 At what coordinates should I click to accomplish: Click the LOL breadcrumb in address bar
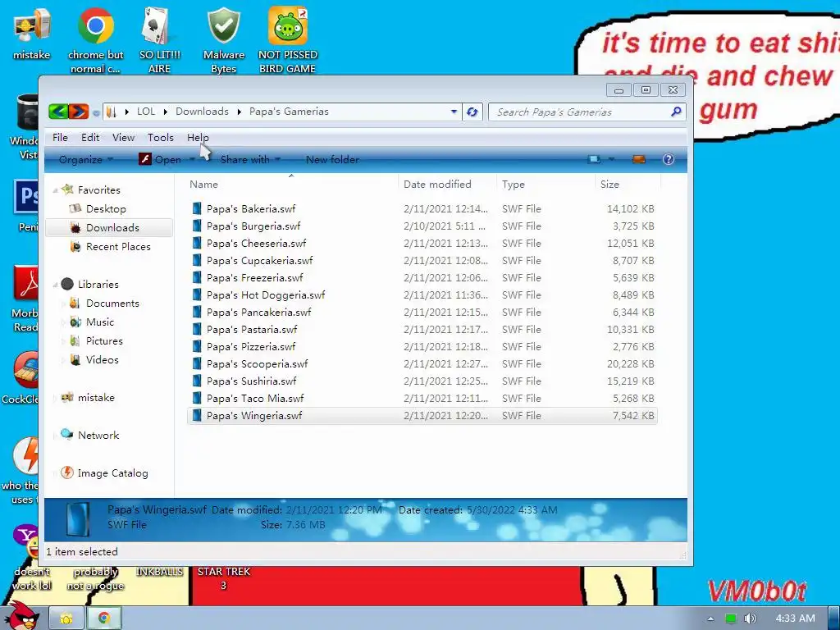point(146,112)
